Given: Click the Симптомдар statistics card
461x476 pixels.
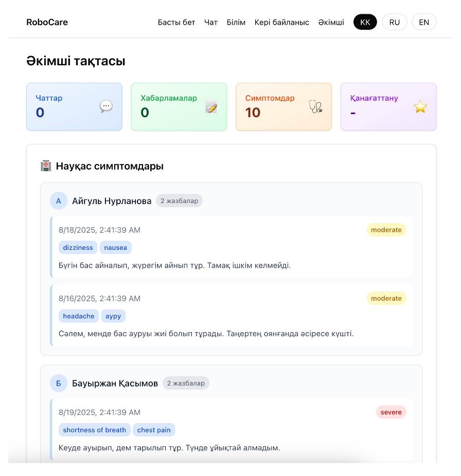Looking at the screenshot, I should (284, 106).
